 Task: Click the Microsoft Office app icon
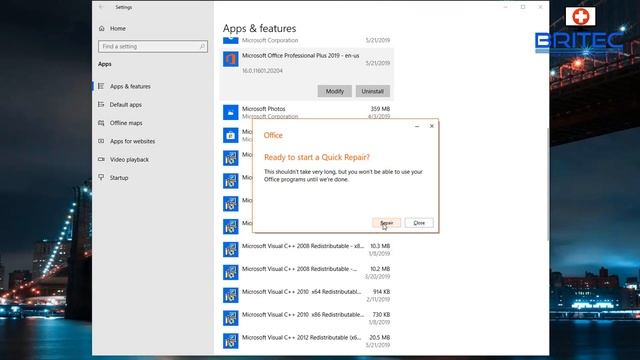point(231,59)
